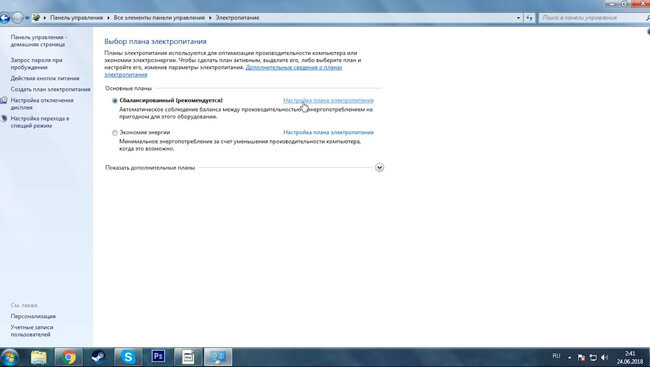This screenshot has width=650, height=367.
Task: Focus the control panel search field
Action: point(593,18)
